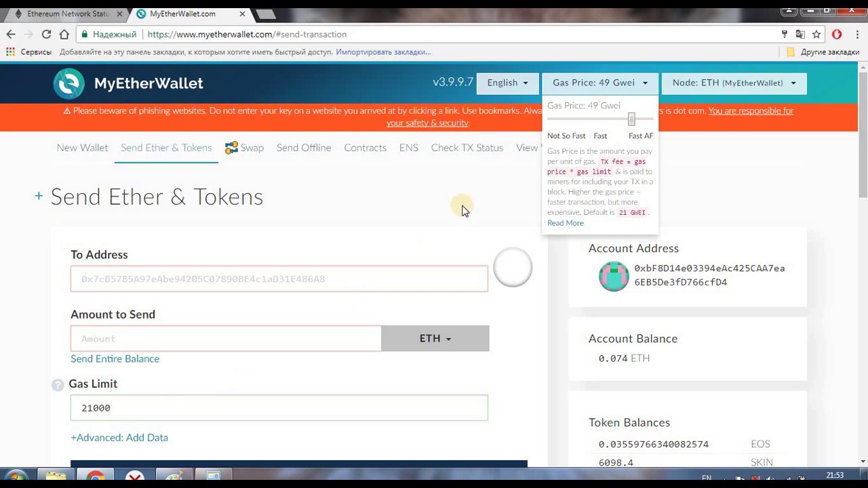The height and width of the screenshot is (488, 868).
Task: Open the Chrome three-dot menu
Action: click(856, 34)
